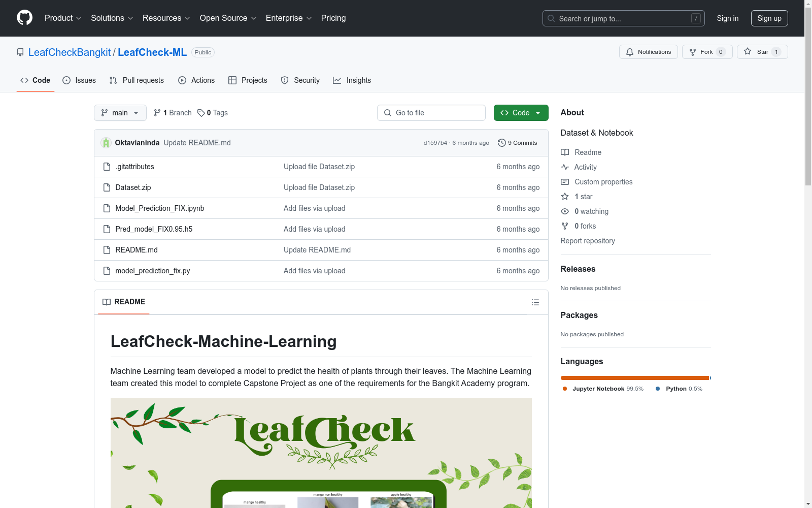The height and width of the screenshot is (508, 812).
Task: Expand the Open Source menu
Action: click(x=228, y=18)
